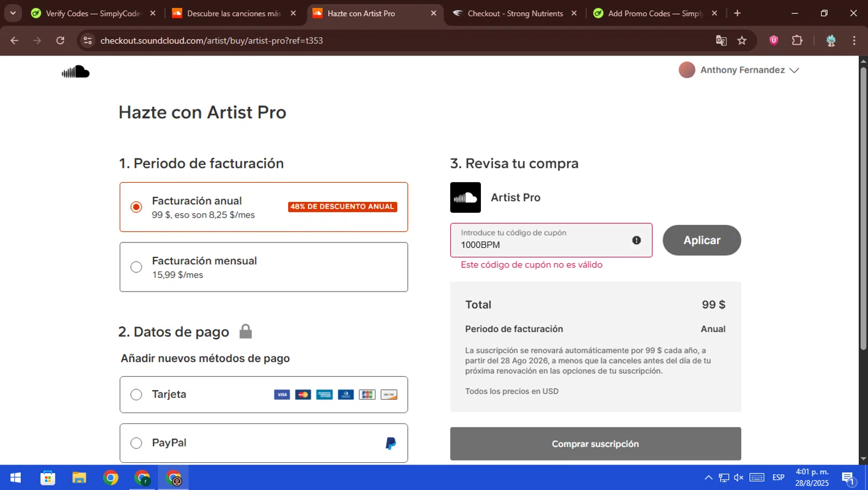Click the American Express card logo
868x490 pixels.
(x=325, y=395)
